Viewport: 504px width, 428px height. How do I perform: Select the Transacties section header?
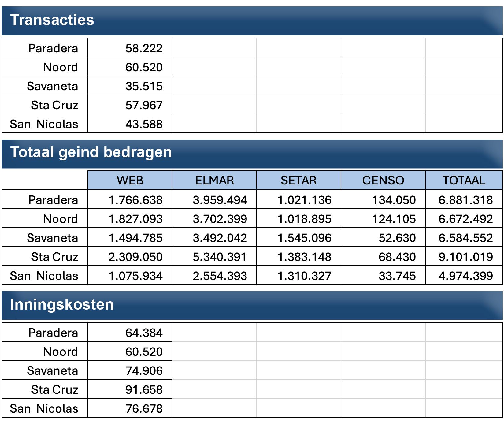pos(252,20)
